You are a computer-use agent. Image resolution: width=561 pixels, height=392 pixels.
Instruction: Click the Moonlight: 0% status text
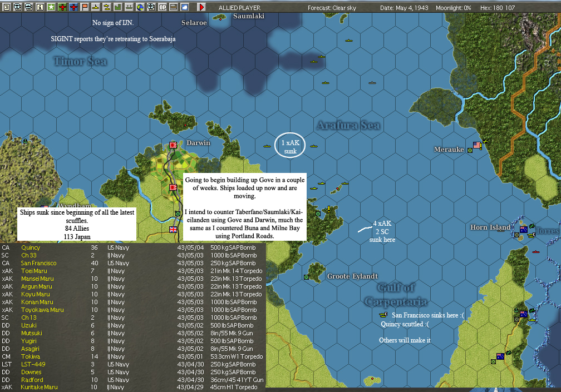coord(453,7)
